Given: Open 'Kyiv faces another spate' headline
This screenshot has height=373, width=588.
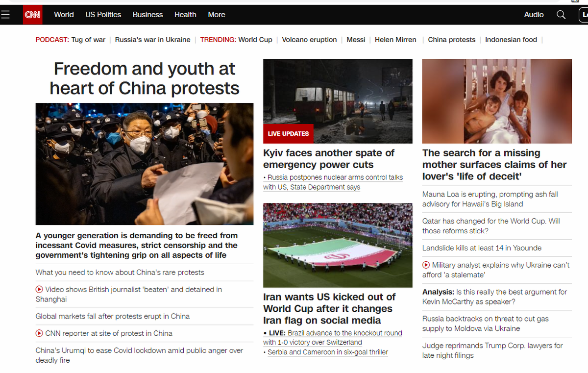Looking at the screenshot, I should (329, 159).
